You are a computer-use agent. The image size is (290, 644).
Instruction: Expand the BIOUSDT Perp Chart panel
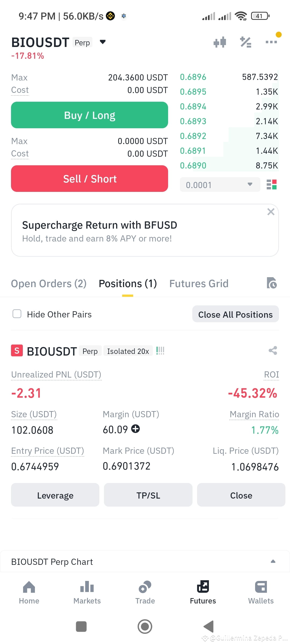273,561
